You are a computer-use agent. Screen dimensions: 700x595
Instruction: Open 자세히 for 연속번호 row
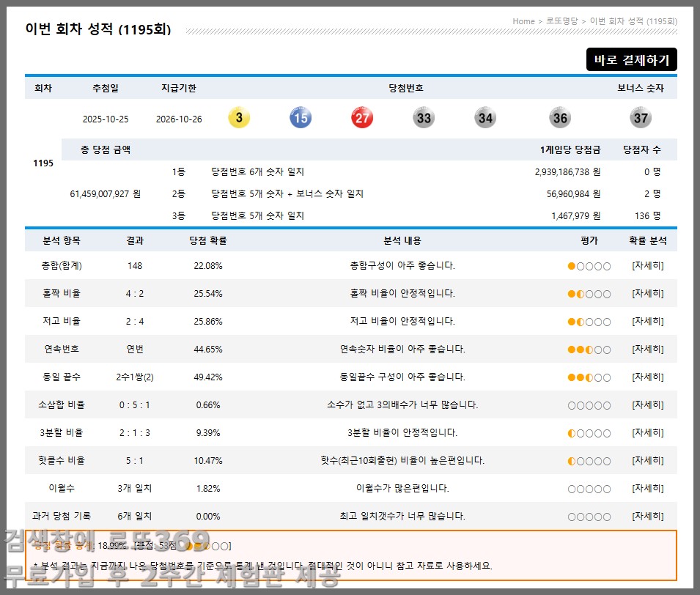648,349
